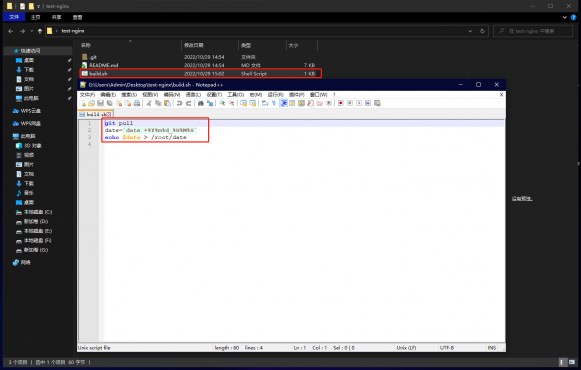The height and width of the screenshot is (370, 581).
Task: Click the Undo toolbar icon
Action: coord(179,103)
